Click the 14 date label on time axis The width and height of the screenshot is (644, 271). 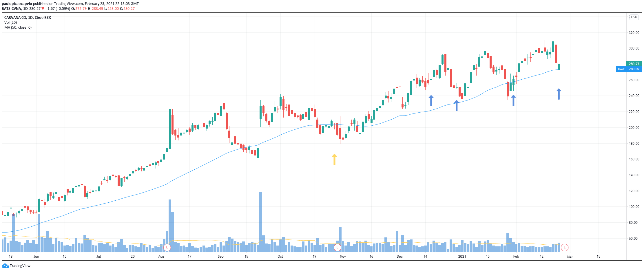coord(425,257)
